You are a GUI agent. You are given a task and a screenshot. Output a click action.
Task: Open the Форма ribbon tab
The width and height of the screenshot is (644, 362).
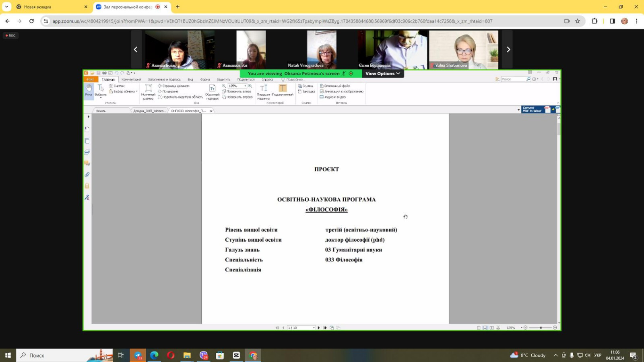(205, 80)
